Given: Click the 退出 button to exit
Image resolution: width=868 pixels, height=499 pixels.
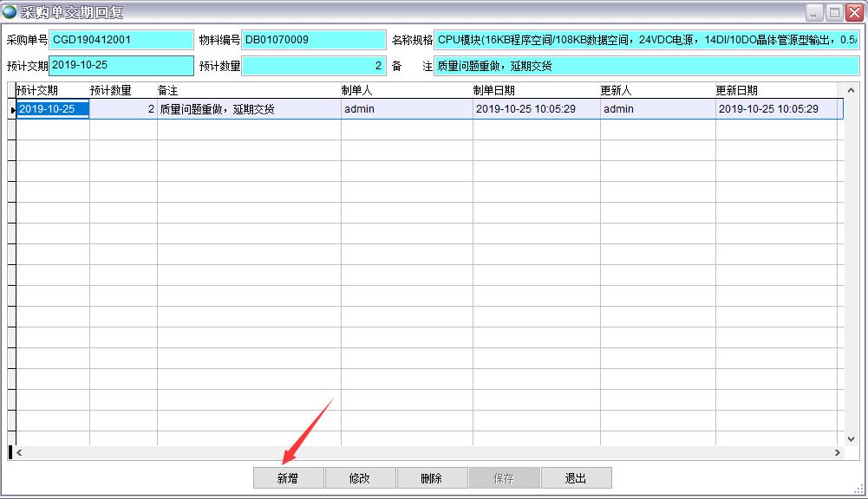Looking at the screenshot, I should click(576, 477).
